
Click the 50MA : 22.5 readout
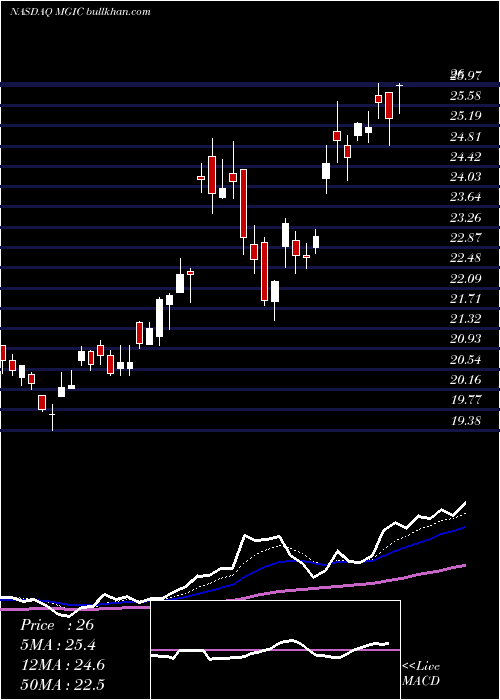click(62, 684)
